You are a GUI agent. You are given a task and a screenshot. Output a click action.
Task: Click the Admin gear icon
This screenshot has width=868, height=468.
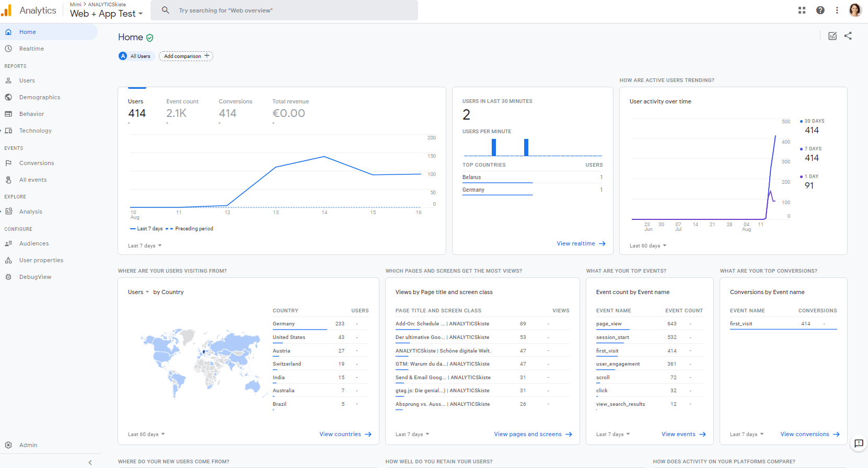pyautogui.click(x=8, y=445)
